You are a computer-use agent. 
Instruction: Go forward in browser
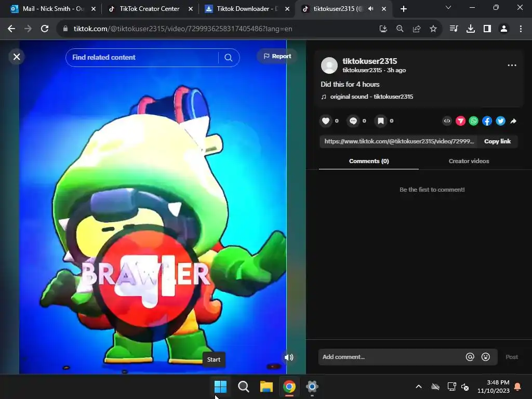click(x=28, y=29)
